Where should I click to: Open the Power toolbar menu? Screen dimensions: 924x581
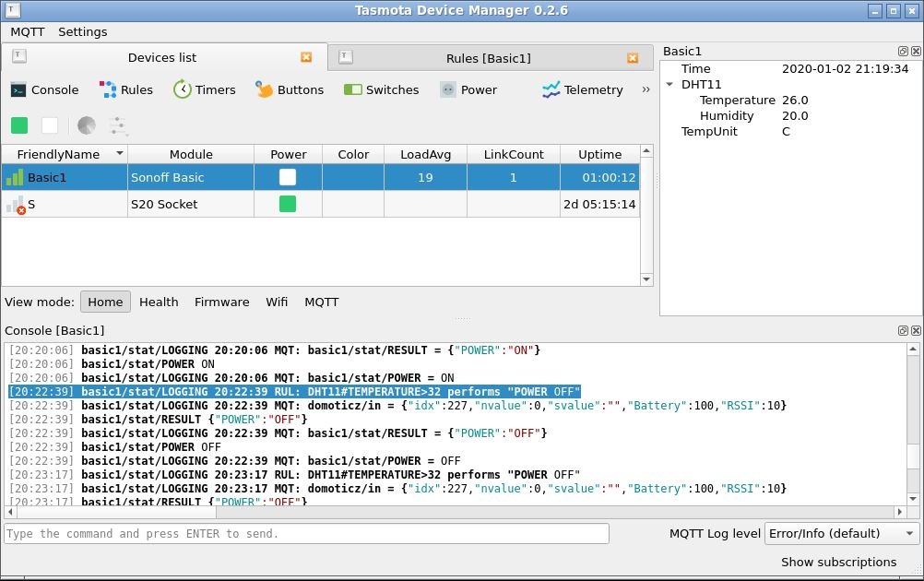[x=468, y=89]
